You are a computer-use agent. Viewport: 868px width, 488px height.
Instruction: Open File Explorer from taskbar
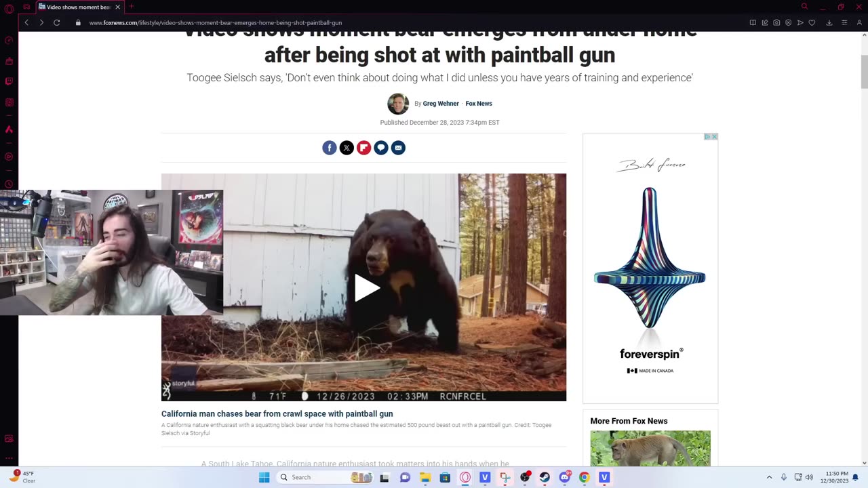coord(425,477)
